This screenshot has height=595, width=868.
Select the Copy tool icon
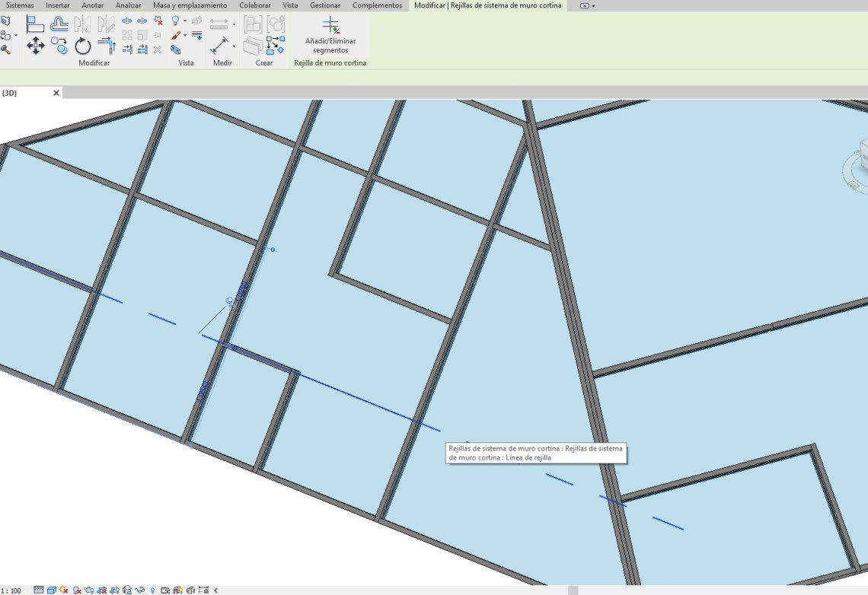pos(59,45)
